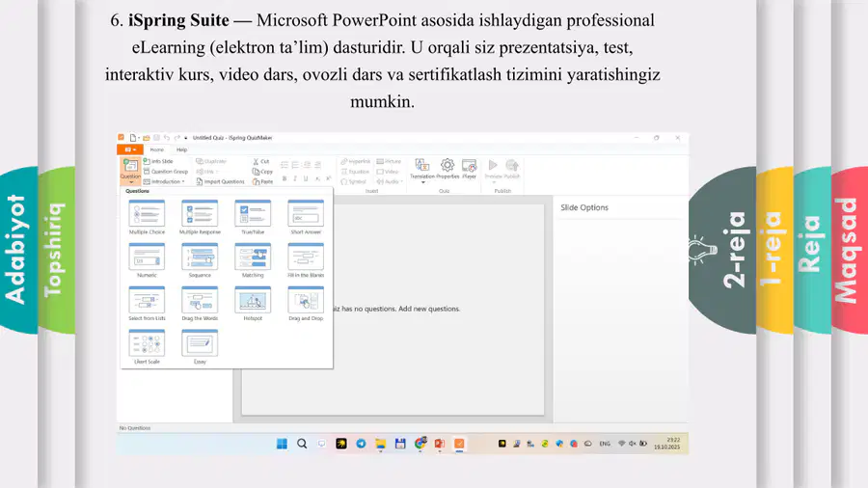Click the Symbol button

(x=353, y=181)
